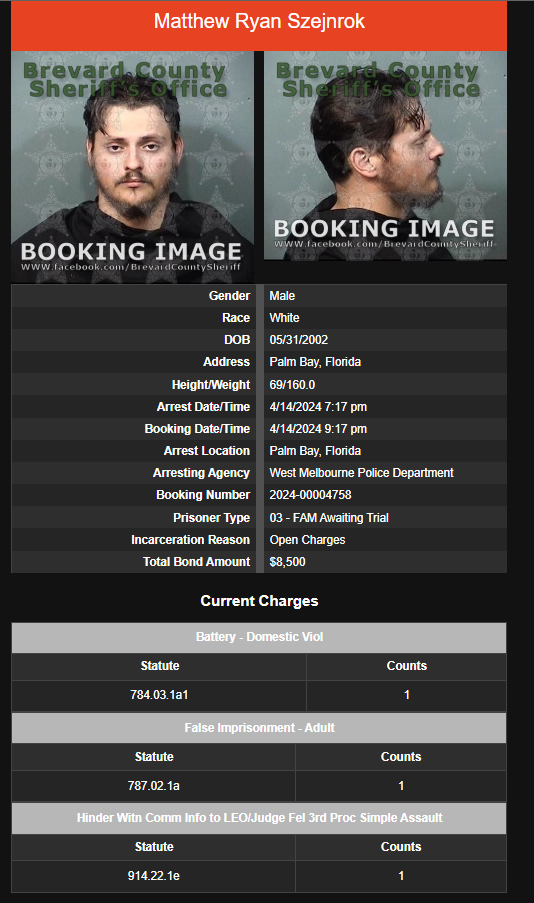Select the 'DOB' label
This screenshot has width=534, height=903.
point(237,340)
